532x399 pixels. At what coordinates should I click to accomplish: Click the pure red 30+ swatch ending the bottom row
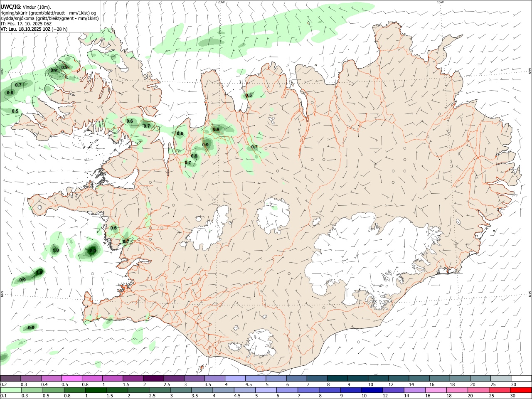point(520,390)
